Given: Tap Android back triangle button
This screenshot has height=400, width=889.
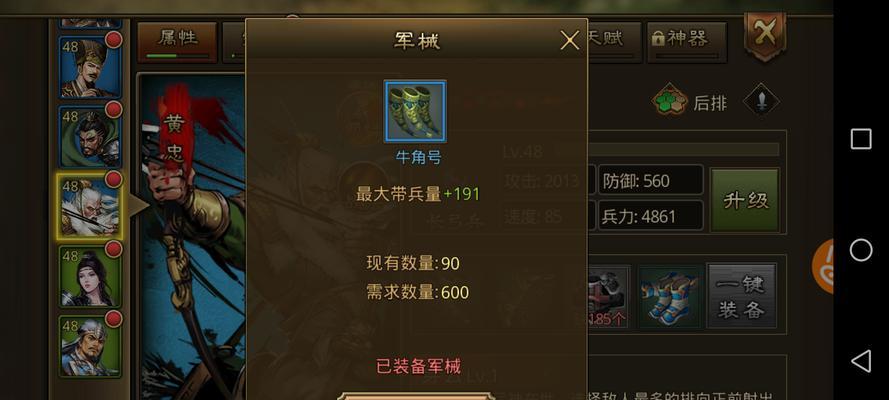Looking at the screenshot, I should point(861,361).
